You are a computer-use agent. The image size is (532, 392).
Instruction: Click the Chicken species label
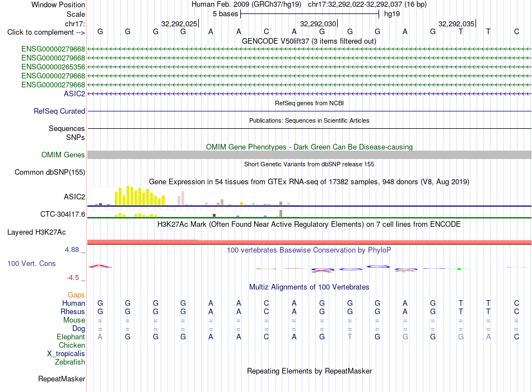pos(72,345)
